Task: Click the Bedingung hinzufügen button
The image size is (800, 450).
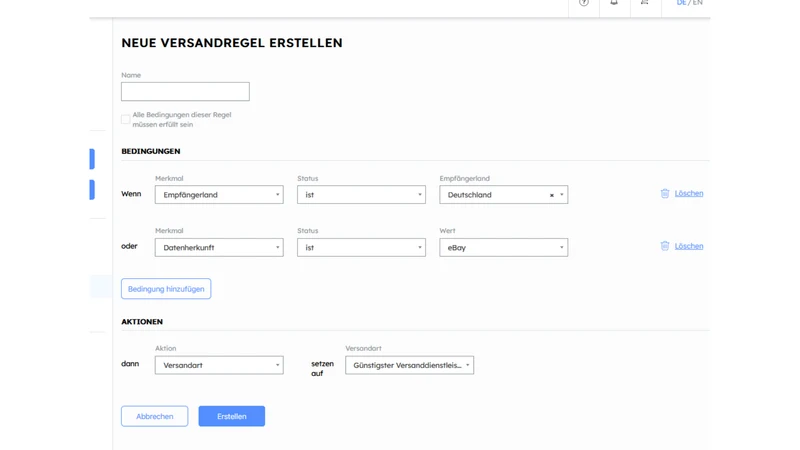Action: point(166,289)
